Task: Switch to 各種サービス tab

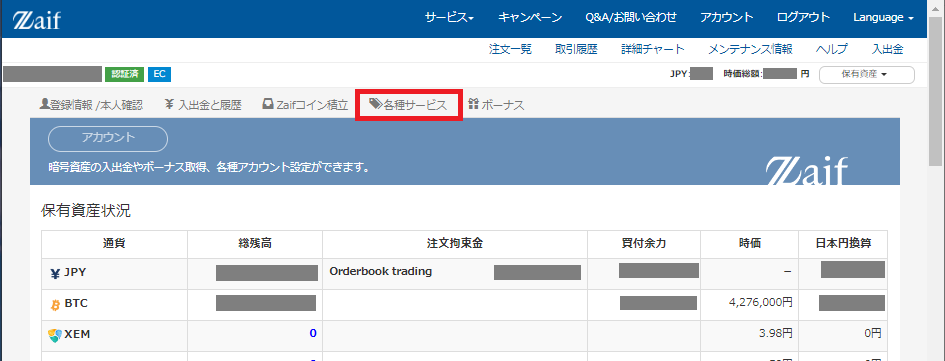Action: (x=409, y=105)
